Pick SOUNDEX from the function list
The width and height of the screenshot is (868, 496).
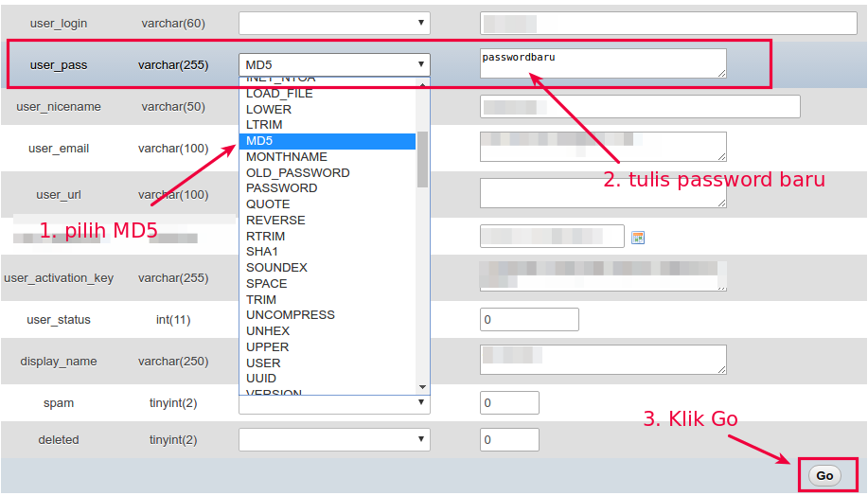click(x=276, y=268)
